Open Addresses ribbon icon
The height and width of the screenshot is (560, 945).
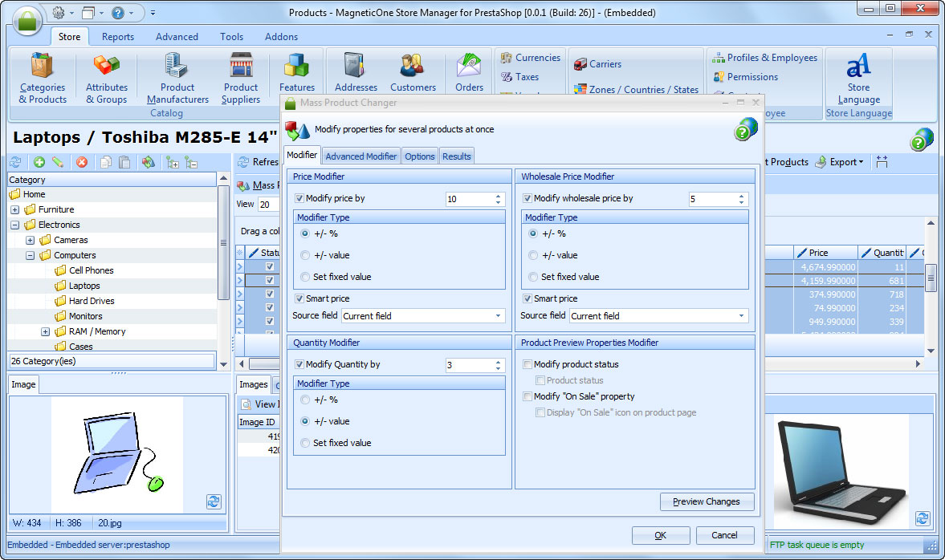point(356,72)
